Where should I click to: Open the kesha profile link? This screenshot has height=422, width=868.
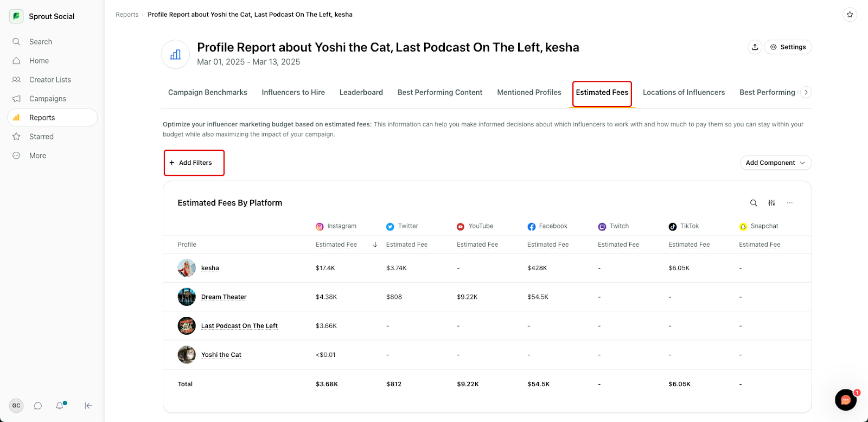[210, 268]
